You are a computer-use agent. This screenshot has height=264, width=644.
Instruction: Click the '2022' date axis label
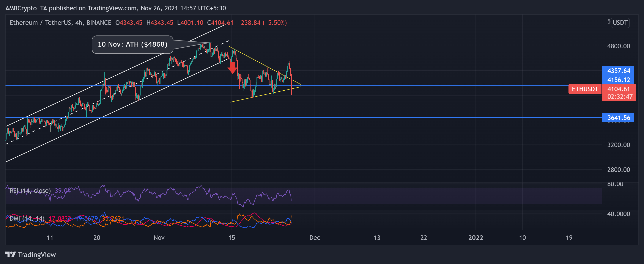476,237
